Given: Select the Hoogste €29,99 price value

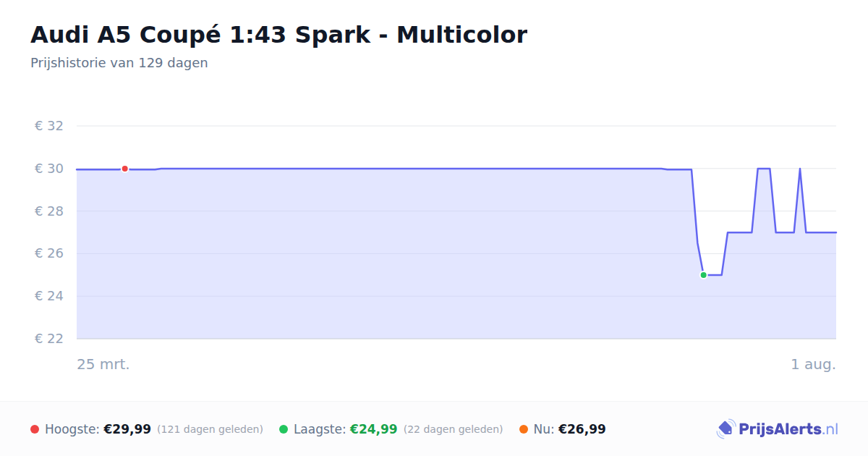Looking at the screenshot, I should pyautogui.click(x=127, y=429).
